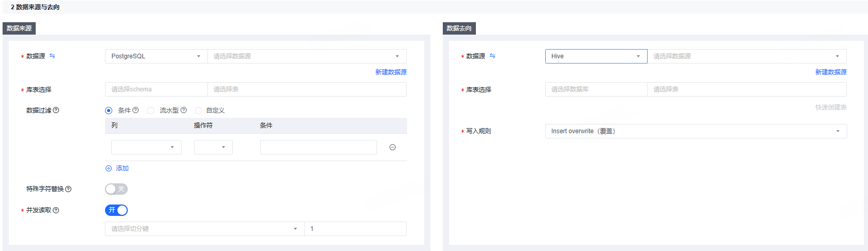The image size is (868, 251).
Task: Click the help icon next to 特殊字符替换
Action: click(x=68, y=189)
